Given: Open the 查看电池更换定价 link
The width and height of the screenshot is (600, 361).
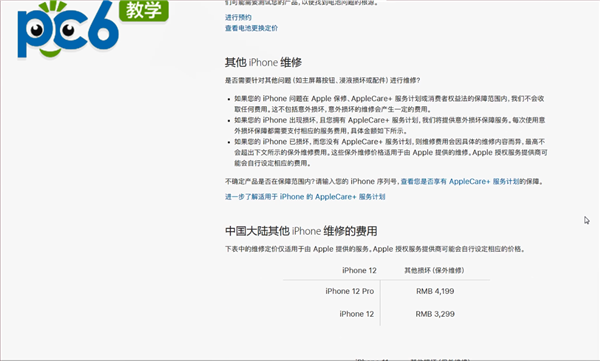Looking at the screenshot, I should pyautogui.click(x=251, y=28).
